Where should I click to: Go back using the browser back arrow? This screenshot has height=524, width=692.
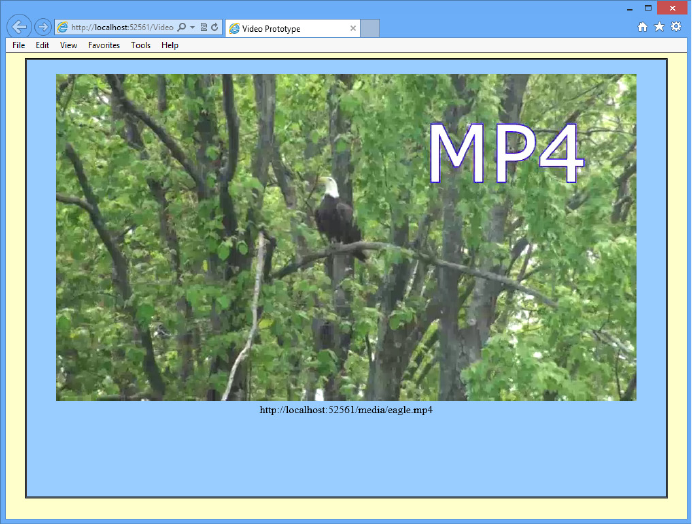(19, 27)
